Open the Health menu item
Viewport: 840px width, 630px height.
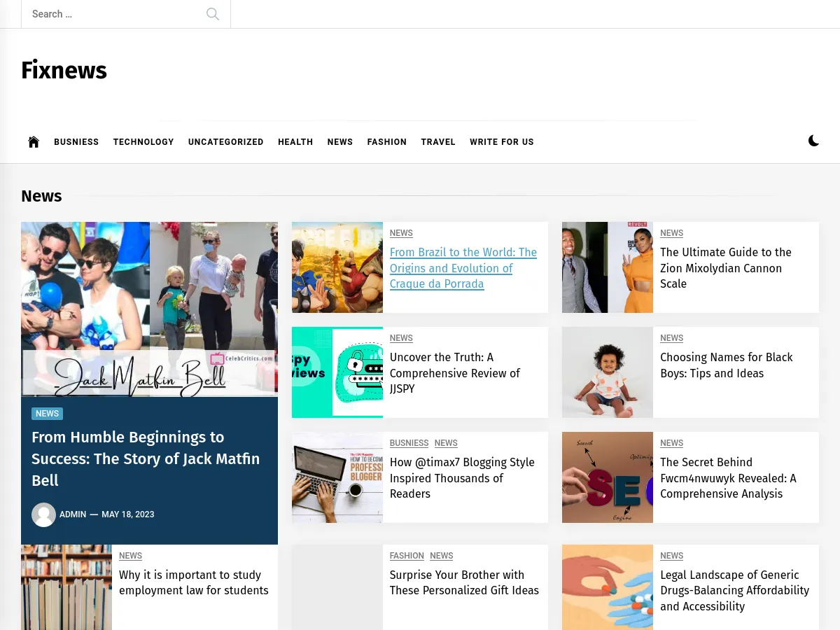pyautogui.click(x=295, y=142)
